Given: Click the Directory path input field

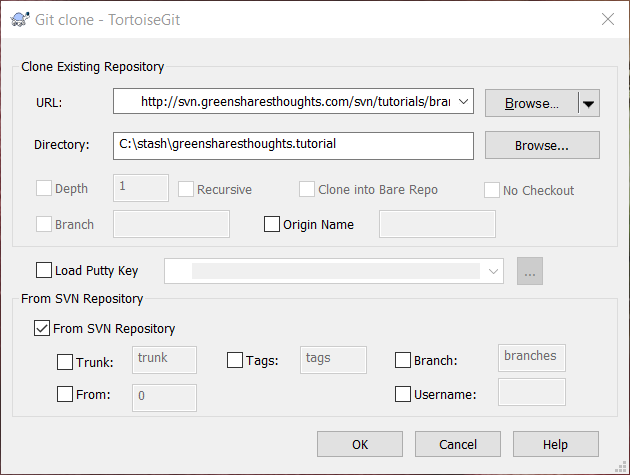Looking at the screenshot, I should [293, 145].
